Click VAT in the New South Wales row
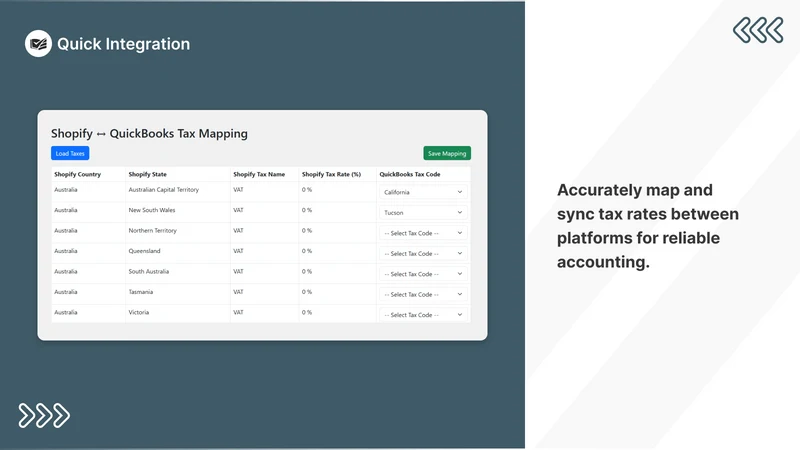This screenshot has width=800, height=450. point(238,210)
